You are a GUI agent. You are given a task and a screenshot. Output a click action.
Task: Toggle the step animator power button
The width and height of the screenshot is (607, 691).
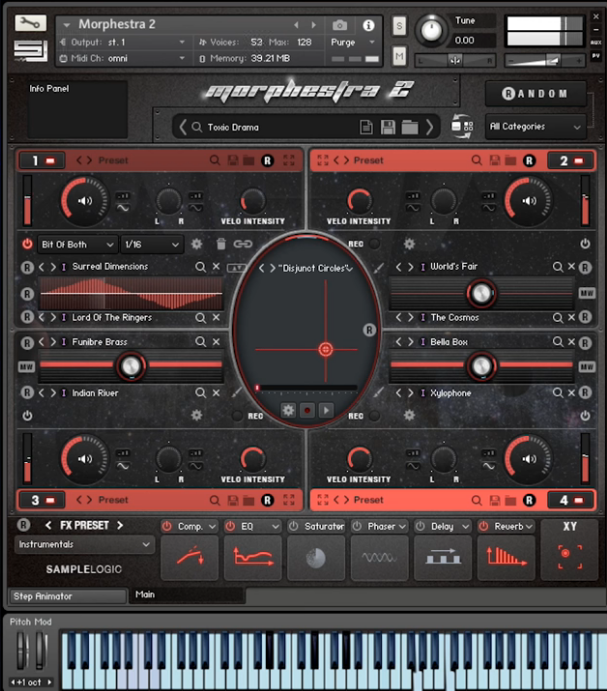[27, 244]
